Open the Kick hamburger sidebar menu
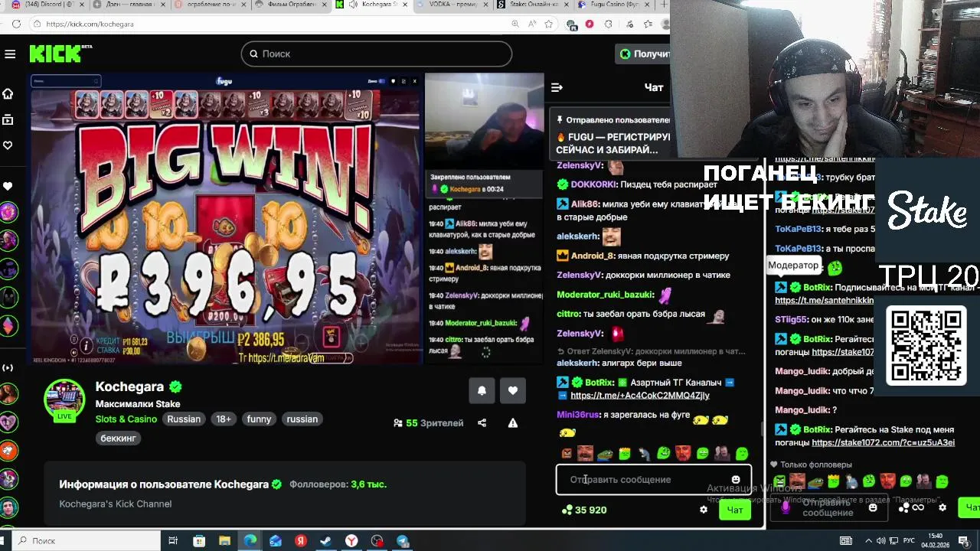This screenshot has height=551, width=980. point(10,54)
